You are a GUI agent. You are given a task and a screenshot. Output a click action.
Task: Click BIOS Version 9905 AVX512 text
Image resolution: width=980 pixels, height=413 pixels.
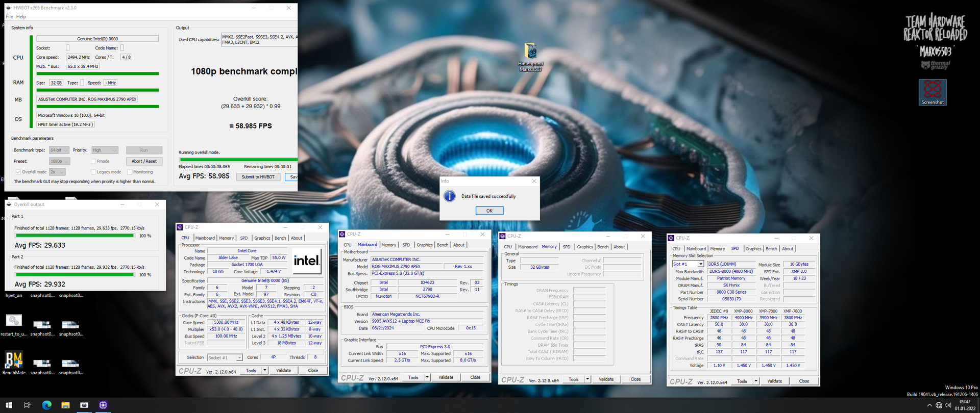point(401,321)
